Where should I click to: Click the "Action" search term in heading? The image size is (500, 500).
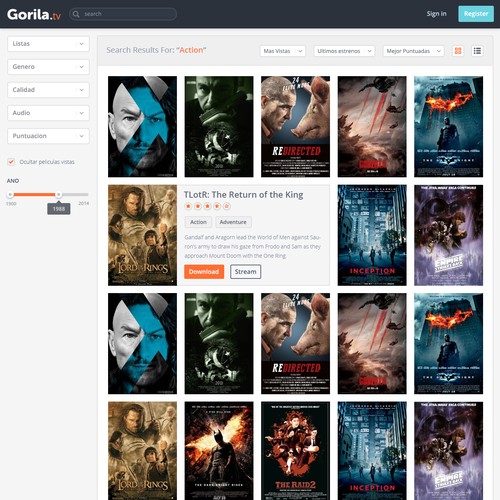click(191, 50)
